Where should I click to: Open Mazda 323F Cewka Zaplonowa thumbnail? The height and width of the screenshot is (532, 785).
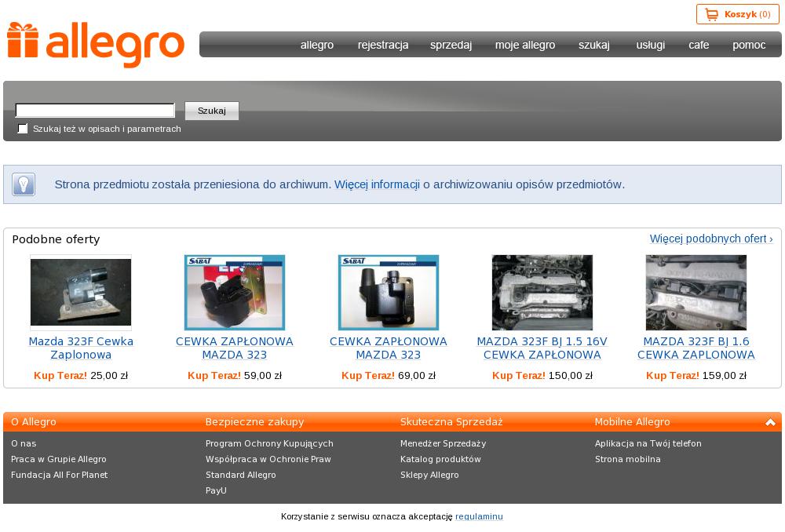[x=81, y=292]
